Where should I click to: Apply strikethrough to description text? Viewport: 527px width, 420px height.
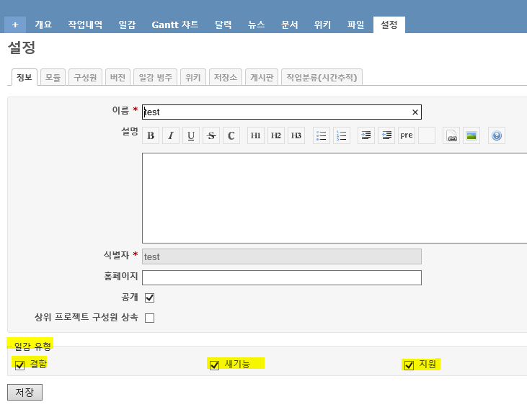[x=211, y=135]
